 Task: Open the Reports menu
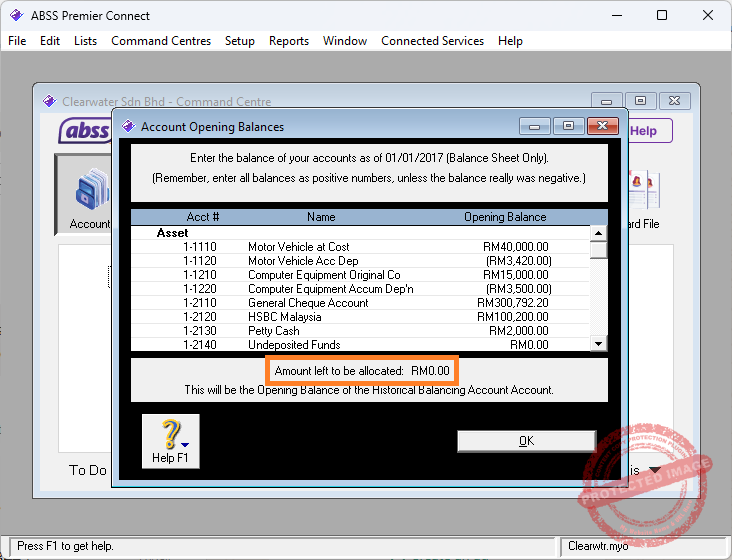tap(289, 41)
